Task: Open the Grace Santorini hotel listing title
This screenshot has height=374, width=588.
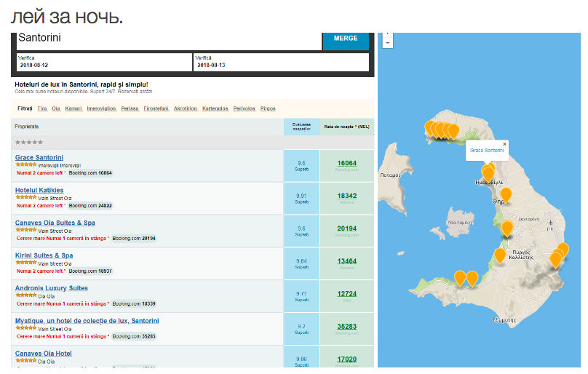Action: point(39,158)
